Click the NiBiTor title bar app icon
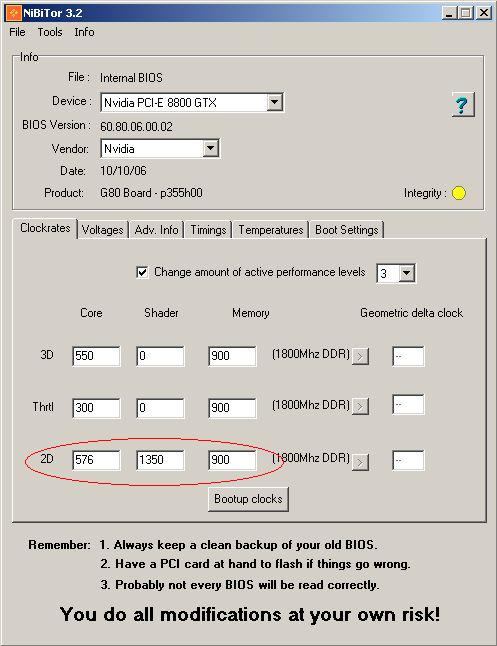 [13, 13]
